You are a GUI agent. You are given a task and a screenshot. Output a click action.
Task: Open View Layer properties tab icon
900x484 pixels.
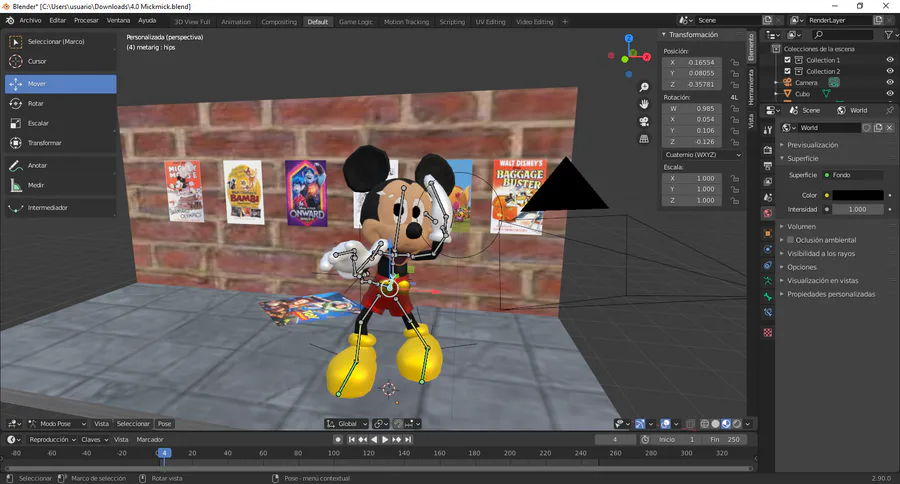pos(768,182)
